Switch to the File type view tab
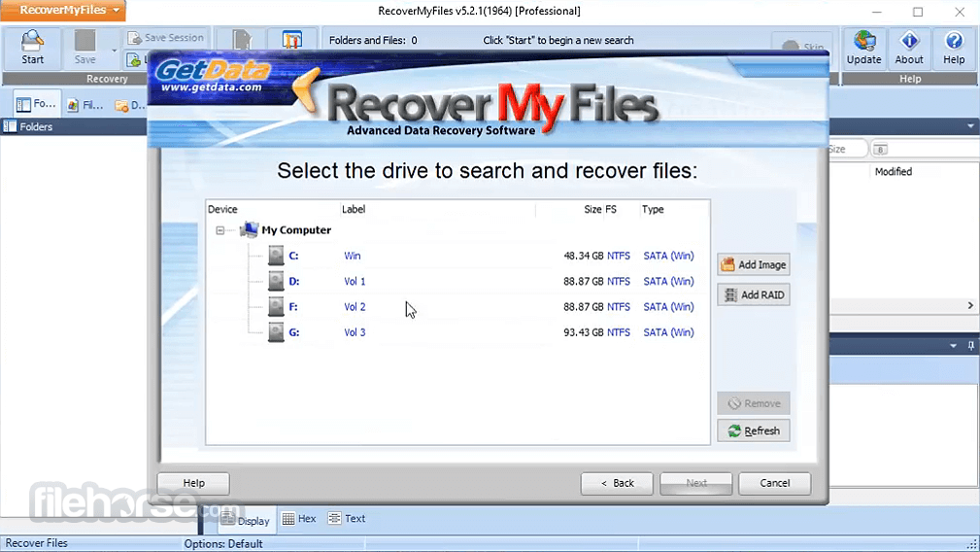 [x=85, y=105]
